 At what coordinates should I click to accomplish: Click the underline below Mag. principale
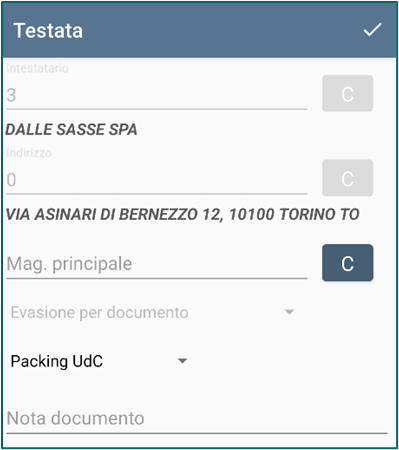pos(157,278)
